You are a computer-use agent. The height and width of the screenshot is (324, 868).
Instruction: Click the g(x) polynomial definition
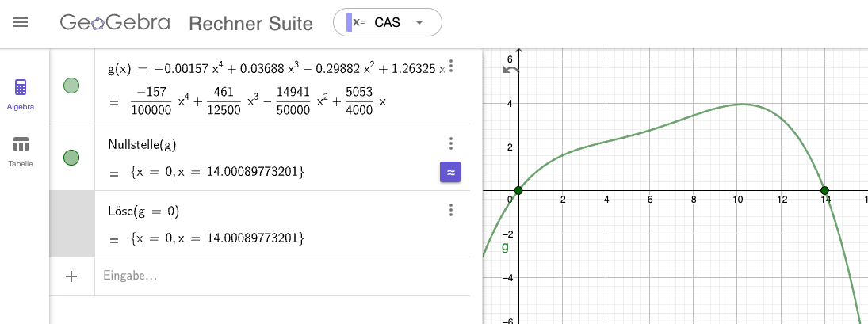coord(276,70)
